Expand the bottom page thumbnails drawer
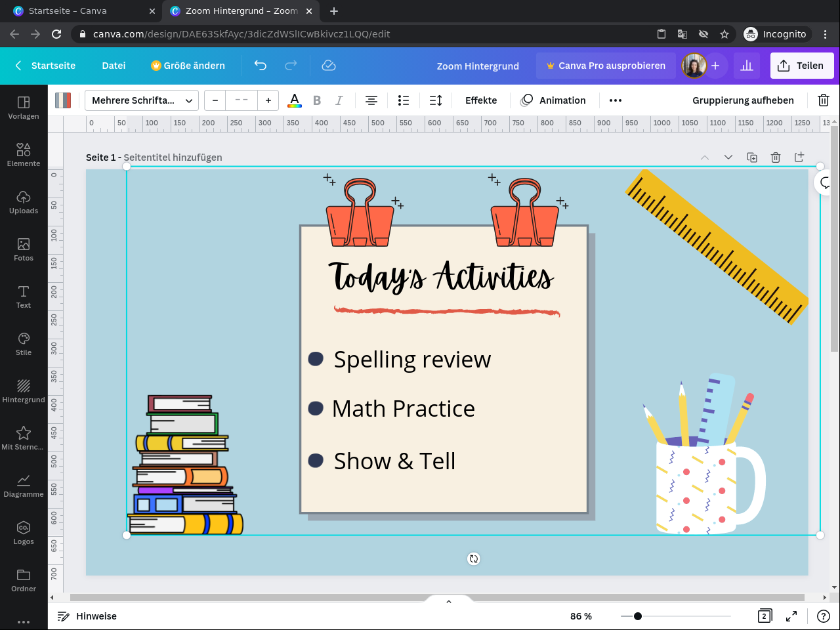The width and height of the screenshot is (840, 630). click(x=449, y=601)
